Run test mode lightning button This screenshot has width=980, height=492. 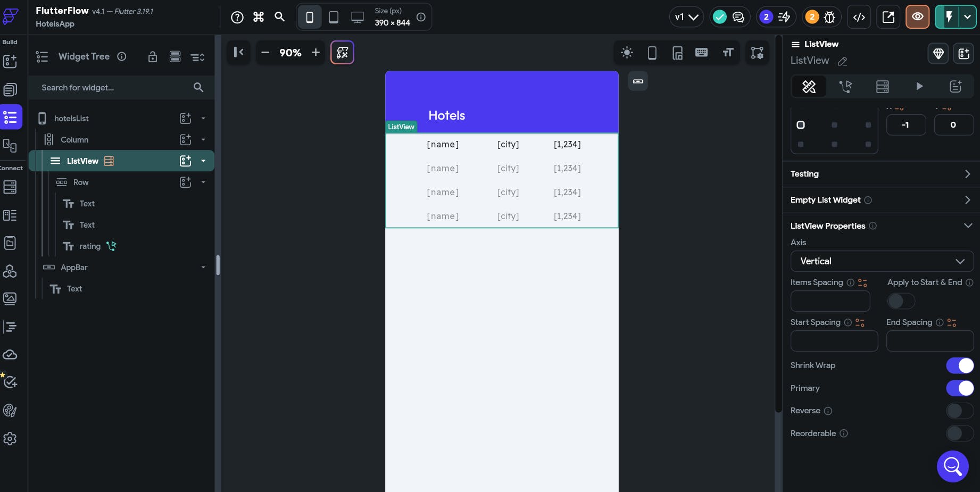point(948,17)
